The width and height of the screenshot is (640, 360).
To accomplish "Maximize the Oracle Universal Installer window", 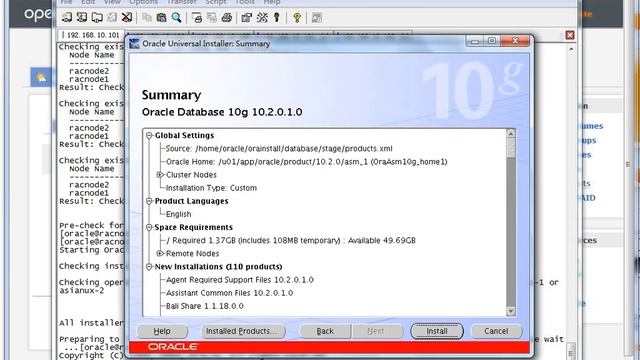I will 492,41.
